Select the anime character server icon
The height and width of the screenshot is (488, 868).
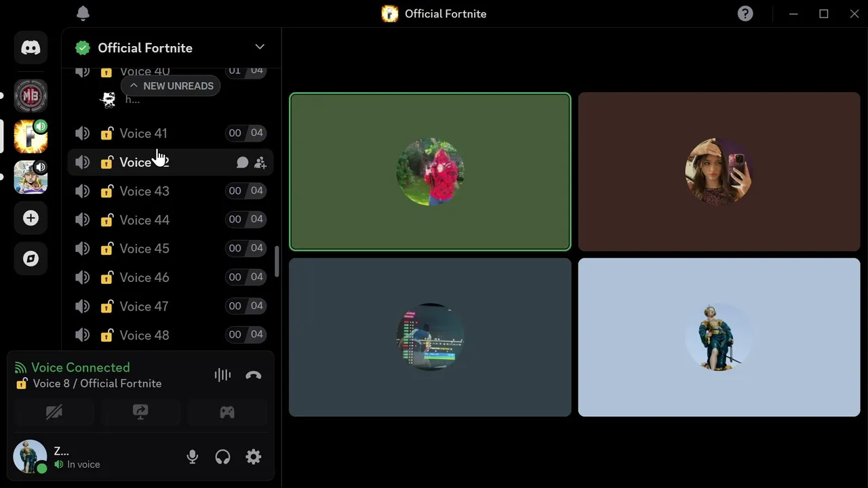point(31,177)
